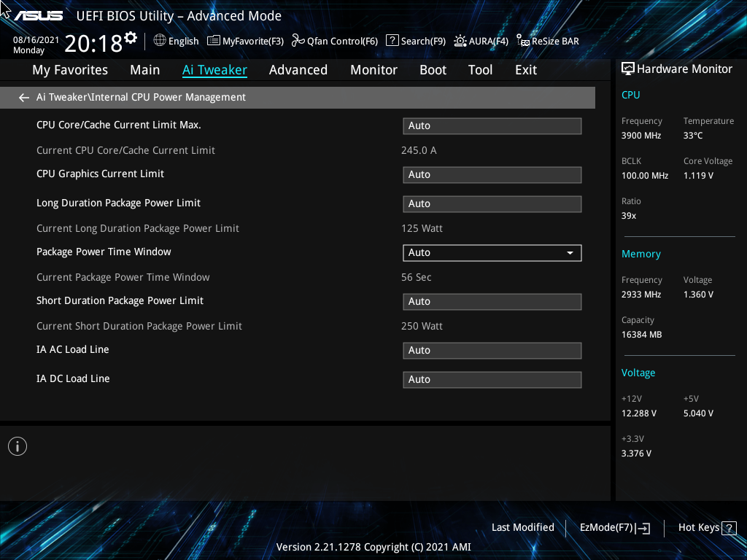Click Voltage heading in Hardware Monitor
Image resolution: width=747 pixels, height=560 pixels.
(638, 373)
